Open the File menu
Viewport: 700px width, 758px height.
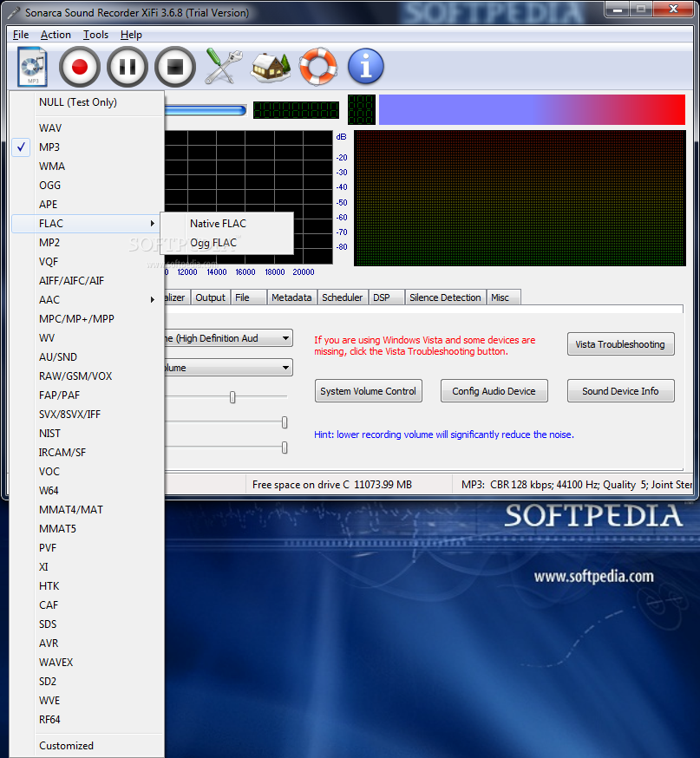coord(21,35)
